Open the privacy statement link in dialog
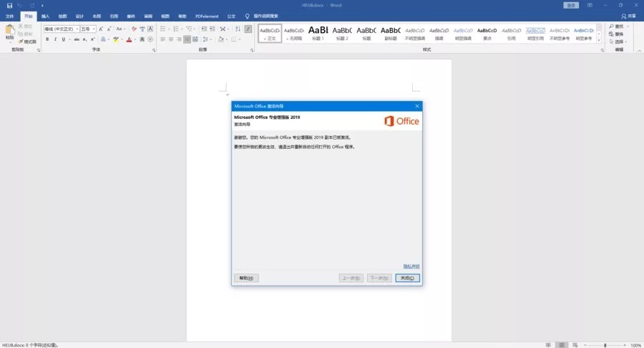Viewport: 644px width, 348px height. point(411,266)
